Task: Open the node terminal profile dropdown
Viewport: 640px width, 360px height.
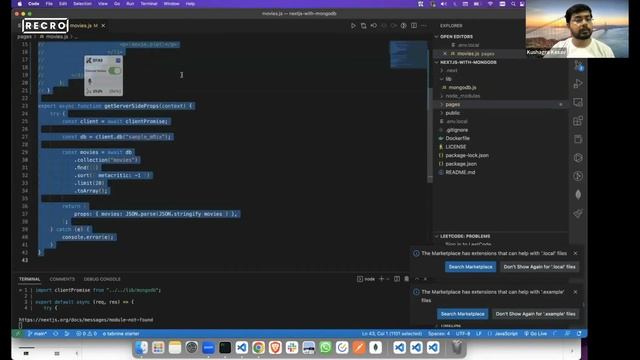Action: pos(388,279)
